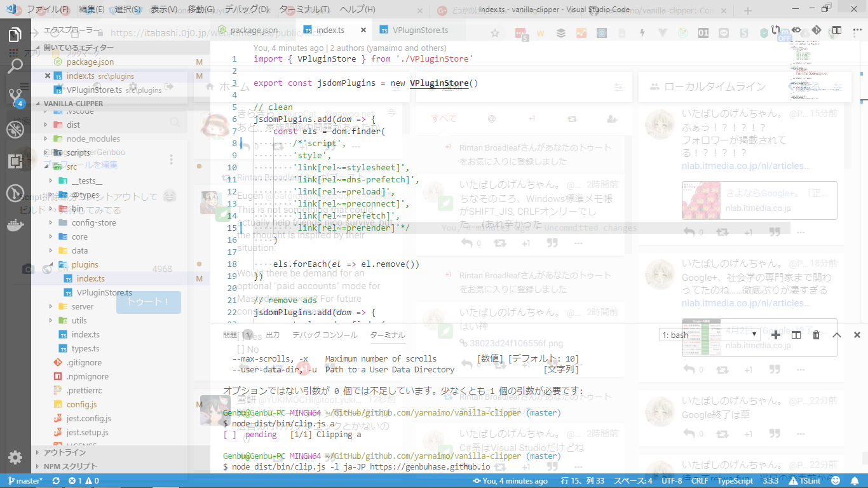Delete terminal with the trash icon
The height and width of the screenshot is (488, 868).
coord(817,335)
